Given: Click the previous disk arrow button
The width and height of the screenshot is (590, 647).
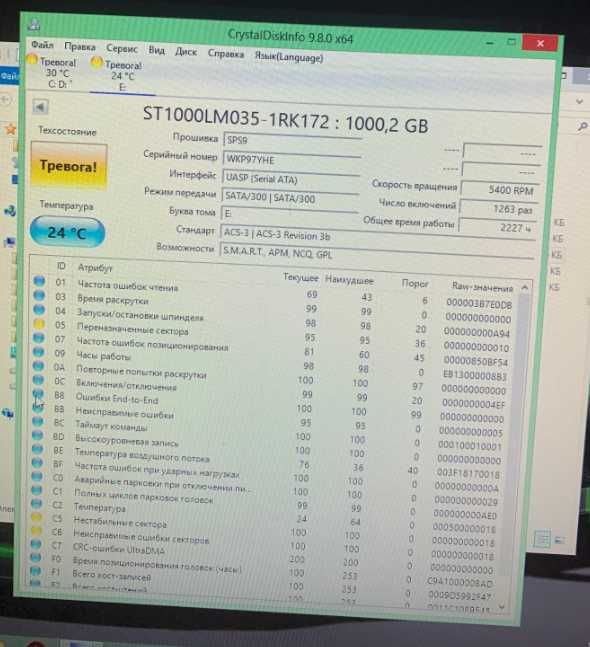Looking at the screenshot, I should click(x=40, y=107).
